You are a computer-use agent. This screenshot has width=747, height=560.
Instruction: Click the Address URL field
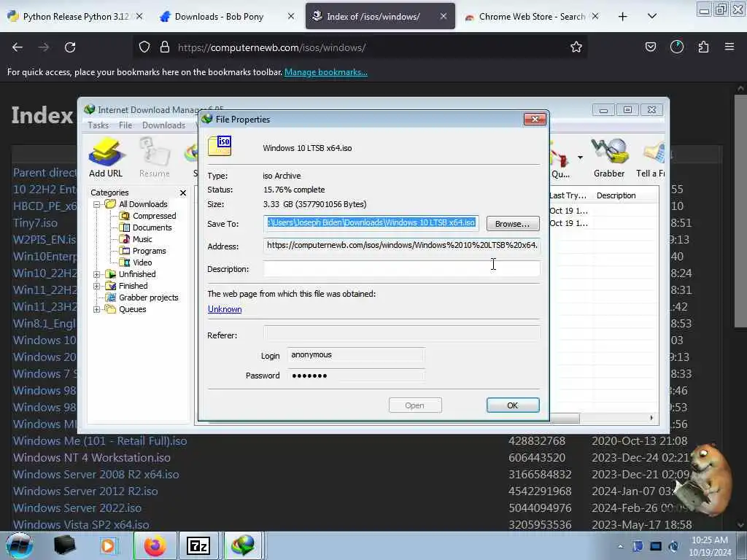tap(402, 245)
